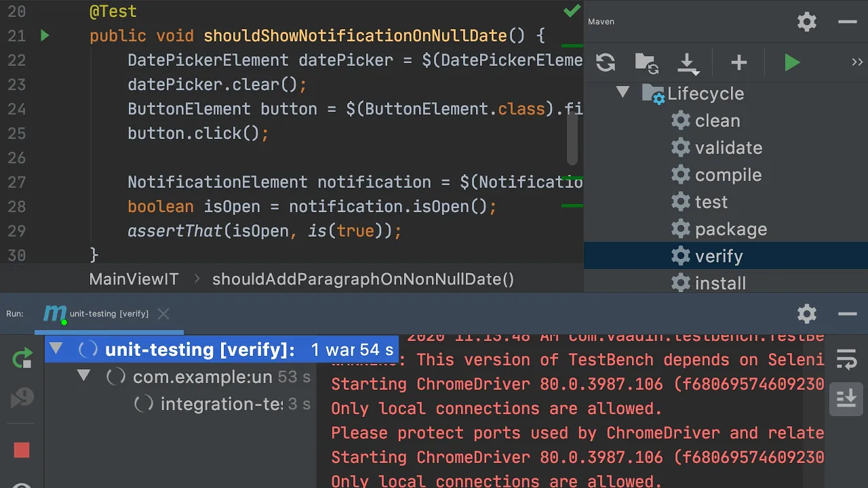Collapse the Lifecycle node
Image resolution: width=868 pixels, height=488 pixels.
point(623,93)
